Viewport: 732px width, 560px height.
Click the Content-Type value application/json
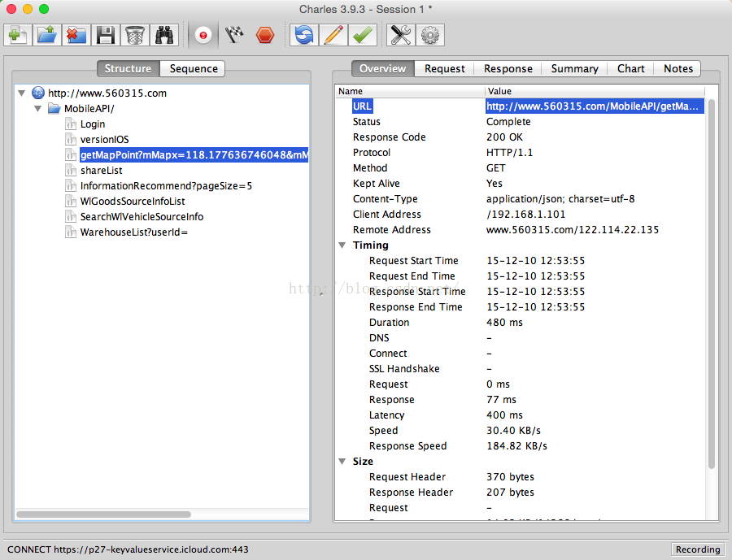pyautogui.click(x=560, y=199)
